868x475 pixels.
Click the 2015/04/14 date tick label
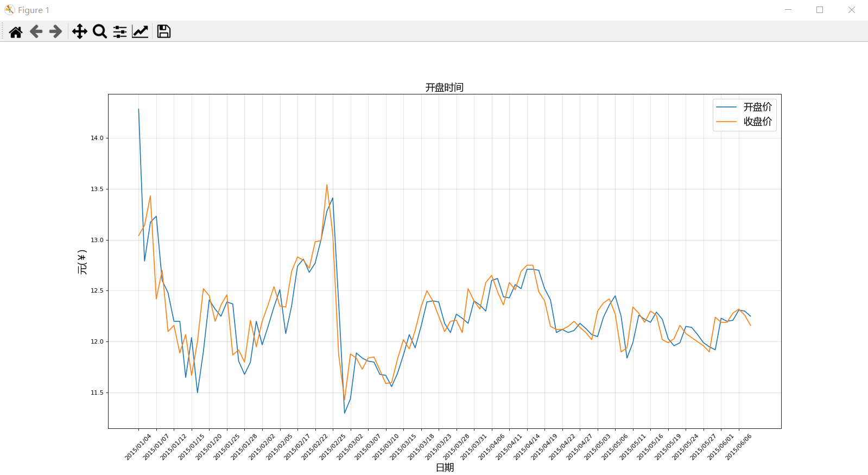pos(527,447)
